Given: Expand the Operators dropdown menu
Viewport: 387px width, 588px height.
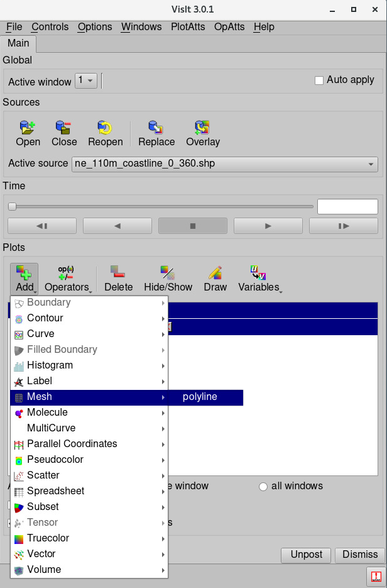Looking at the screenshot, I should click(x=67, y=279).
